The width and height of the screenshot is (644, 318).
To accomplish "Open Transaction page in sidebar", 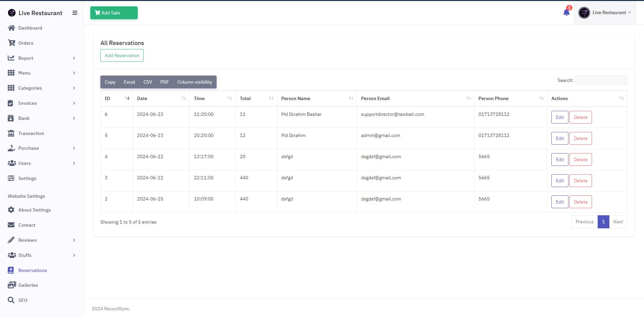I will click(x=31, y=133).
